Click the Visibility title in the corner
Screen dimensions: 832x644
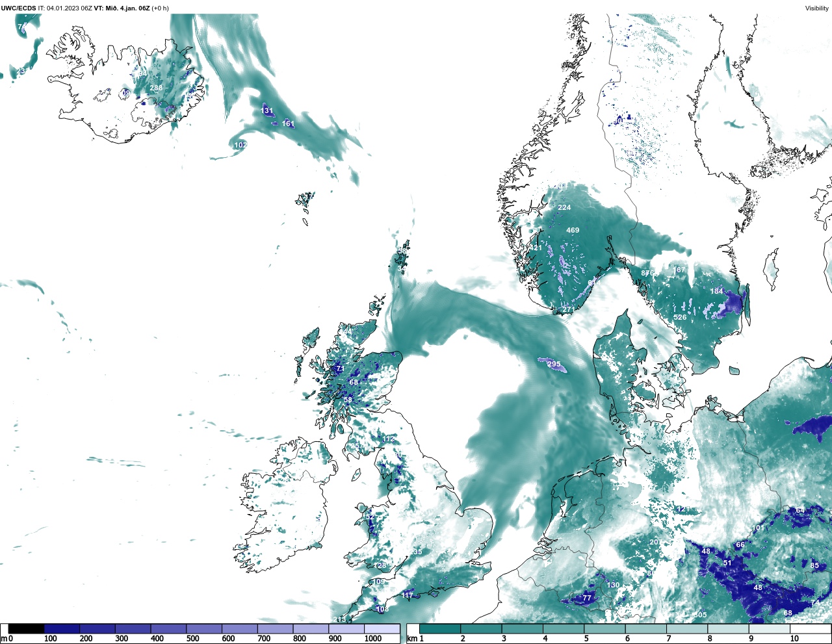pos(817,8)
